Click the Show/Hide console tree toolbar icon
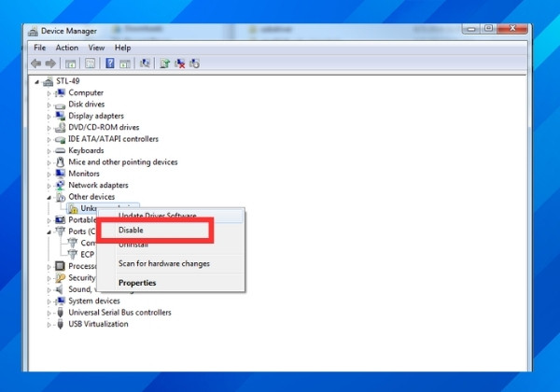Image resolution: width=560 pixels, height=392 pixels. tap(70, 63)
